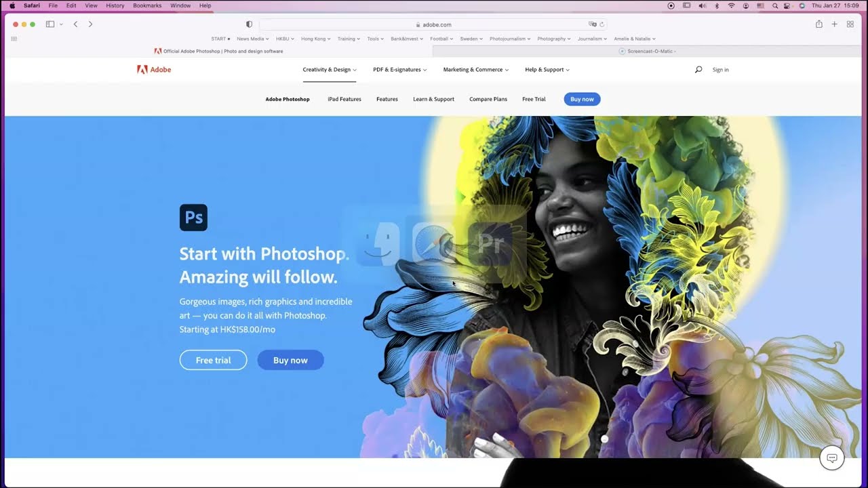Screen dimensions: 868x488
Task: Show the tab overview grid
Action: coord(850,24)
